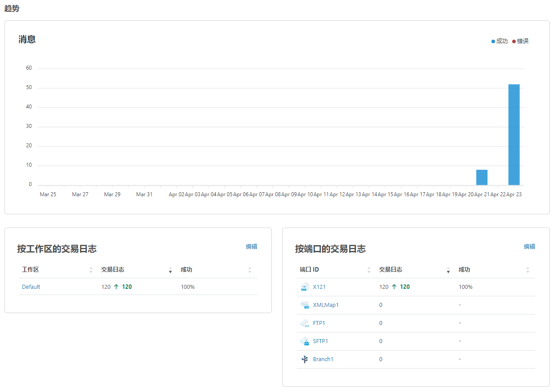This screenshot has width=555, height=392.
Task: Click the Apr 23 bar in chart
Action: tap(514, 134)
